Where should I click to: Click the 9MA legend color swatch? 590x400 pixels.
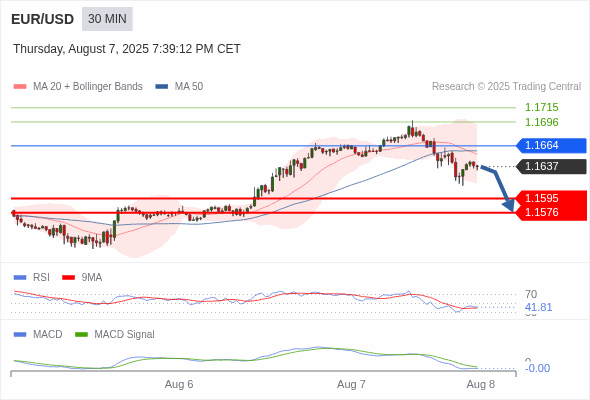pyautogui.click(x=68, y=278)
